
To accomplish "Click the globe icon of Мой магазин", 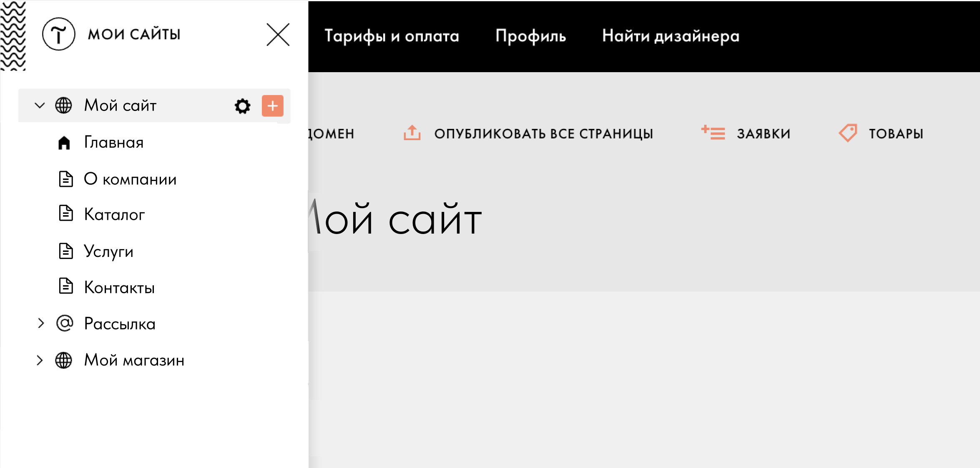I will [x=63, y=360].
